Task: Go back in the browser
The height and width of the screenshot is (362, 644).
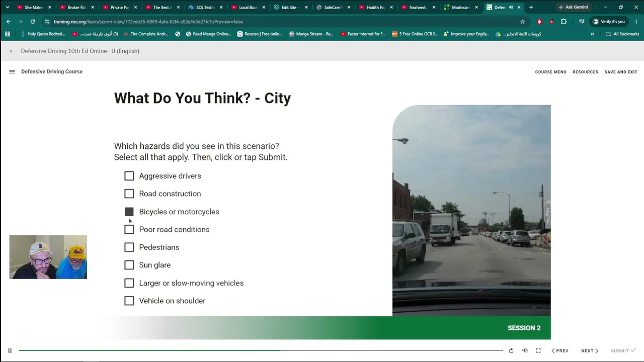Action: [x=9, y=22]
